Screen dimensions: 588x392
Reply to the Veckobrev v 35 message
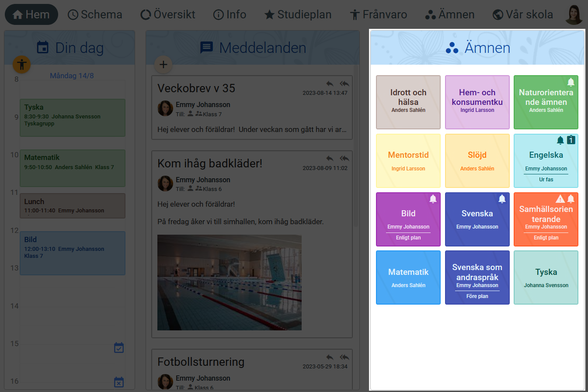pos(330,83)
